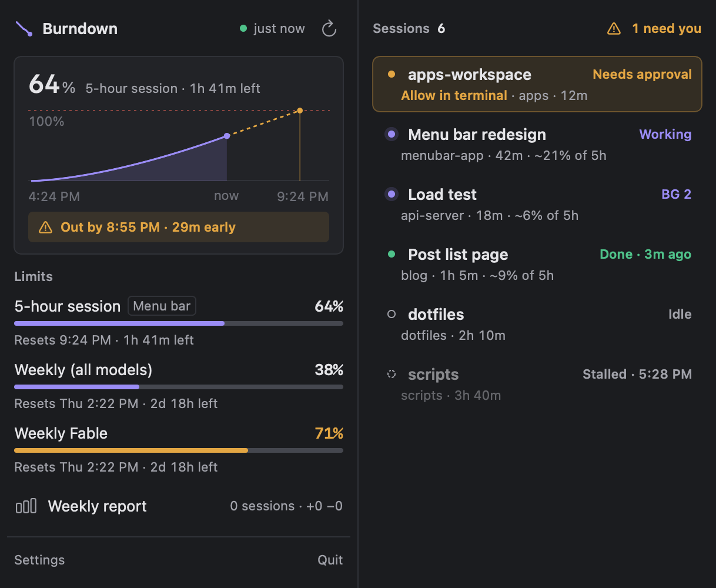Click the warning triangle in Out by 8:55 PM banner

(45, 228)
